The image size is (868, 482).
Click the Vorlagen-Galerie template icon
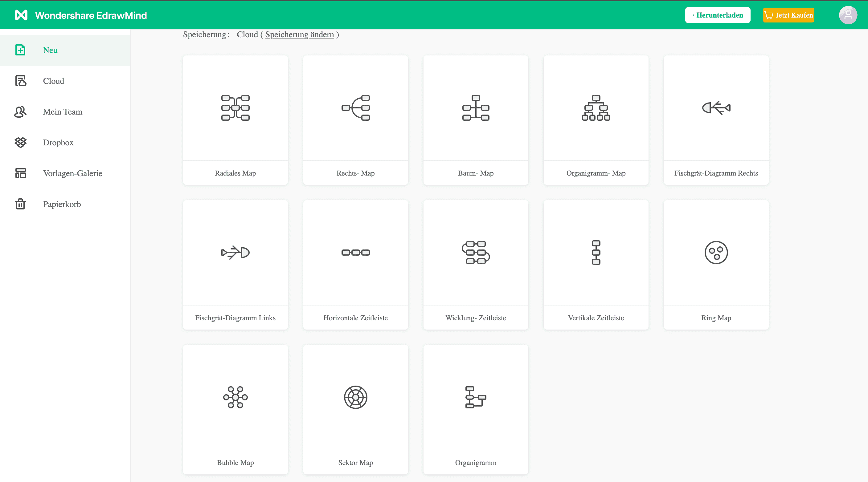(x=20, y=173)
